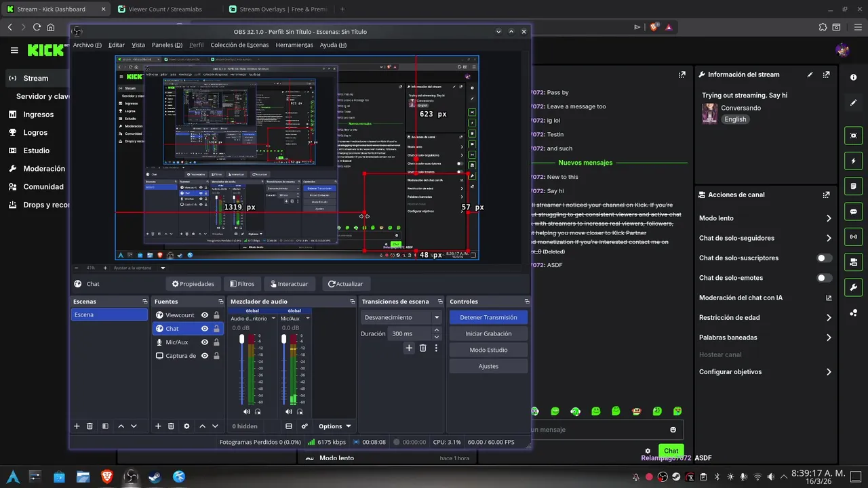The width and height of the screenshot is (868, 488).
Task: Move the source down in Fuentes panel
Action: point(215,426)
